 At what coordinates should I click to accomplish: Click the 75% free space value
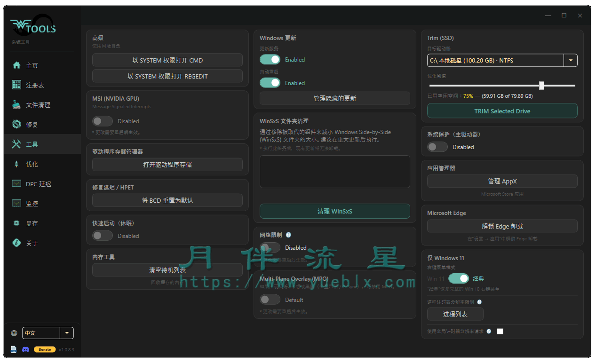coord(468,96)
